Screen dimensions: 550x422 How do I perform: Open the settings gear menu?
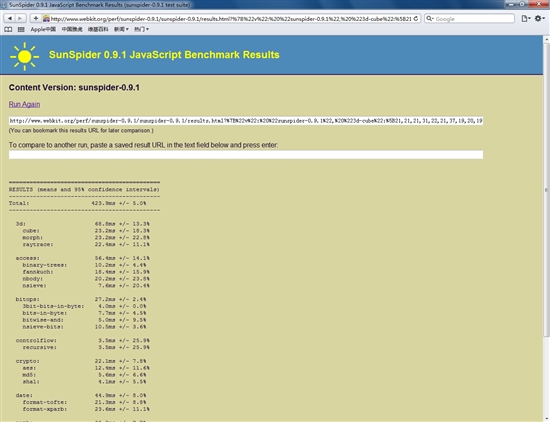[x=539, y=19]
